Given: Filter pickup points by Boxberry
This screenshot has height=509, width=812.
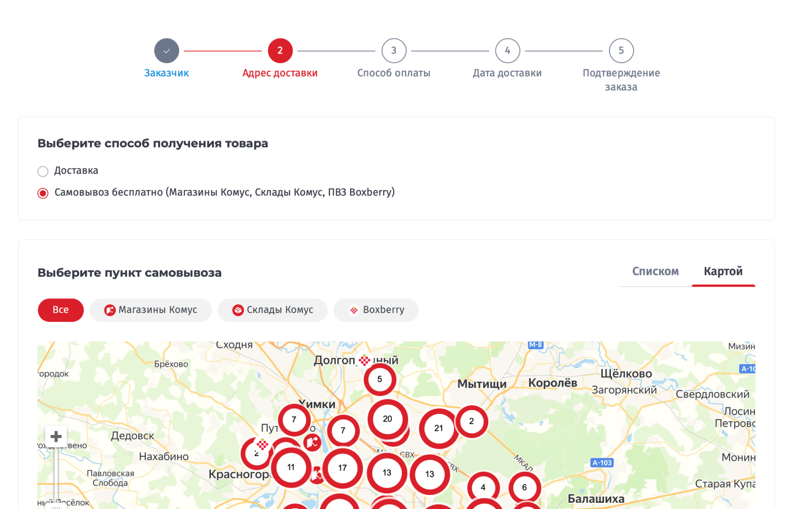Looking at the screenshot, I should (x=376, y=310).
